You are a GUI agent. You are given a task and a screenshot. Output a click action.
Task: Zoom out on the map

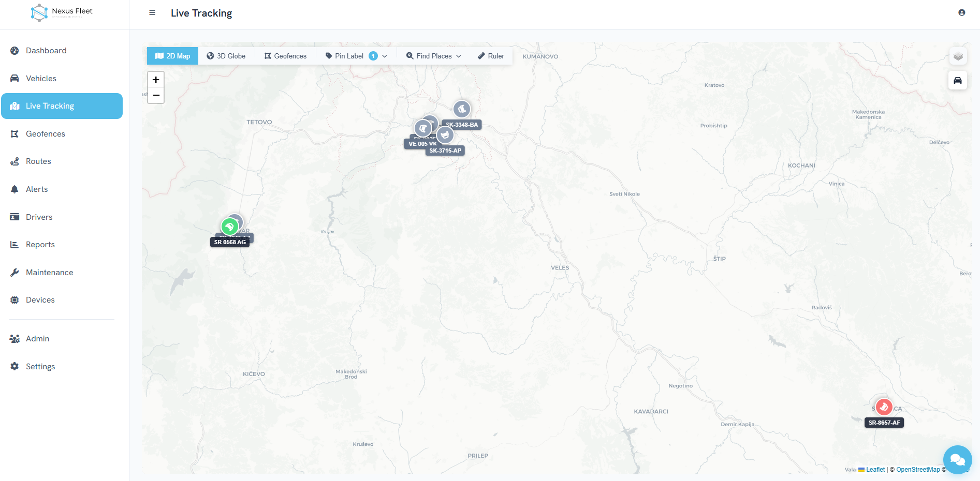pos(156,95)
